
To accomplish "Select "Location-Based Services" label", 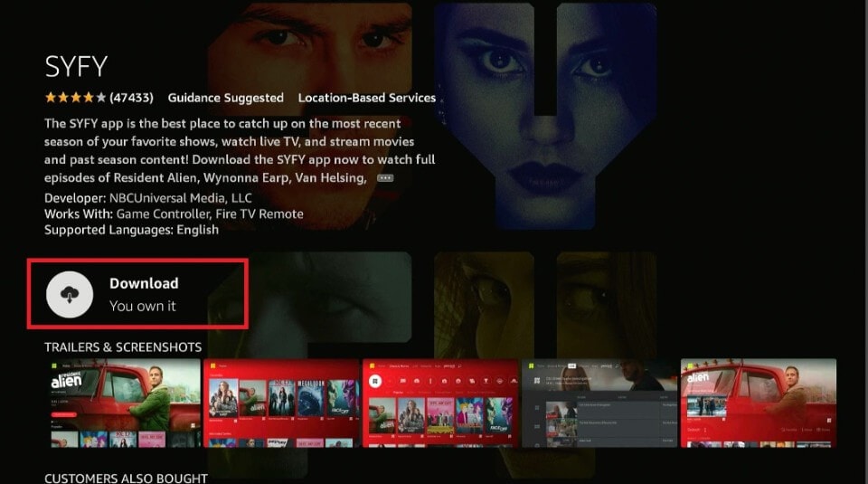I will pyautogui.click(x=367, y=98).
